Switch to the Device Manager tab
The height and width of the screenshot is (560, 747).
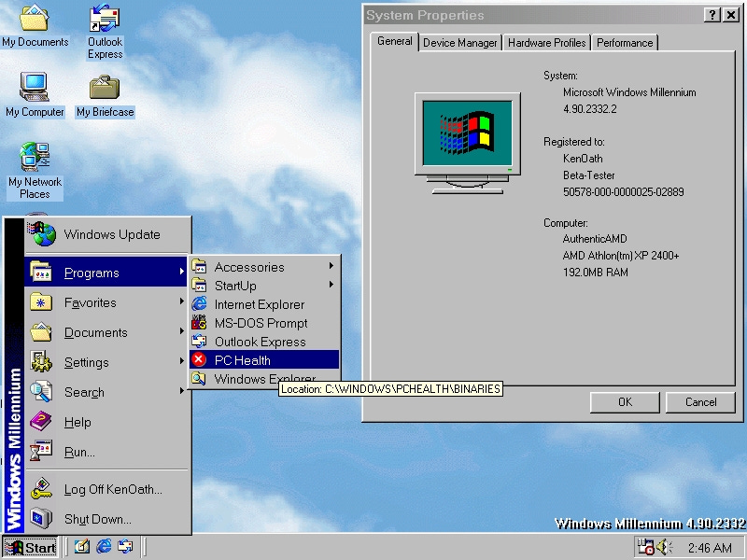pos(460,43)
